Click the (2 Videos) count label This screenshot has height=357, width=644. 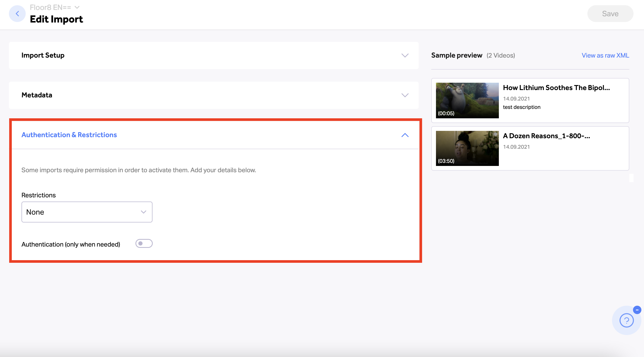click(x=501, y=55)
